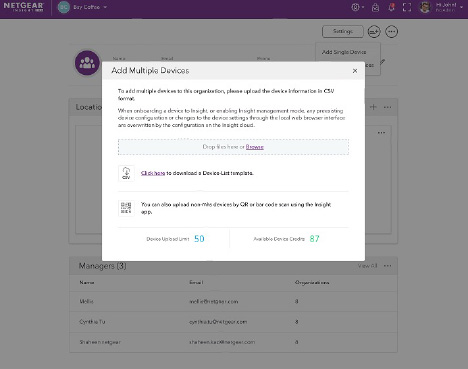Click the organization avatar circle in header
The image size is (468, 369).
point(64,7)
